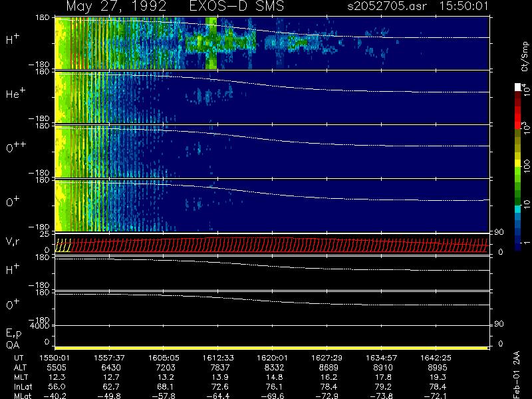Select the MLT row header
This screenshot has height=399, width=532.
(x=21, y=377)
